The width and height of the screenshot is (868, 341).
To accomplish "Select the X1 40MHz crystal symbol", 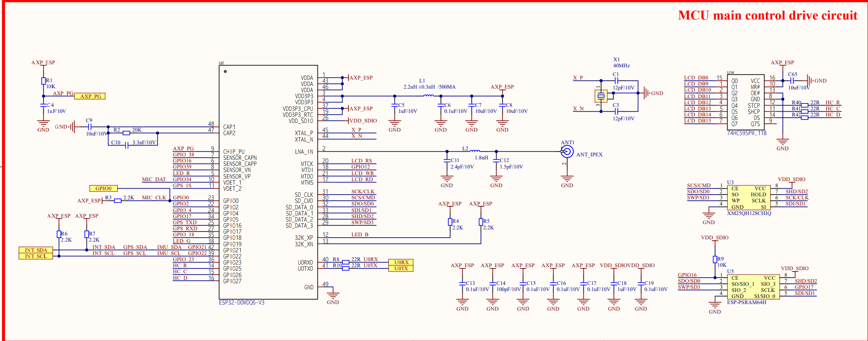I will pos(601,96).
